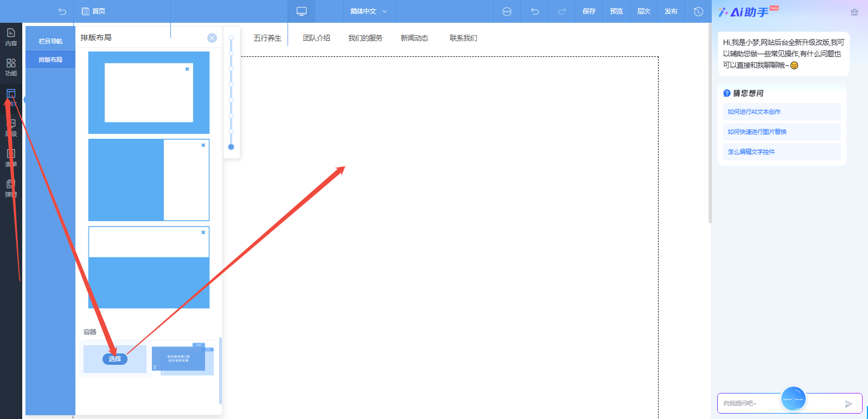Choose the centered popup layout thumbnail
The image size is (868, 419).
(x=149, y=93)
